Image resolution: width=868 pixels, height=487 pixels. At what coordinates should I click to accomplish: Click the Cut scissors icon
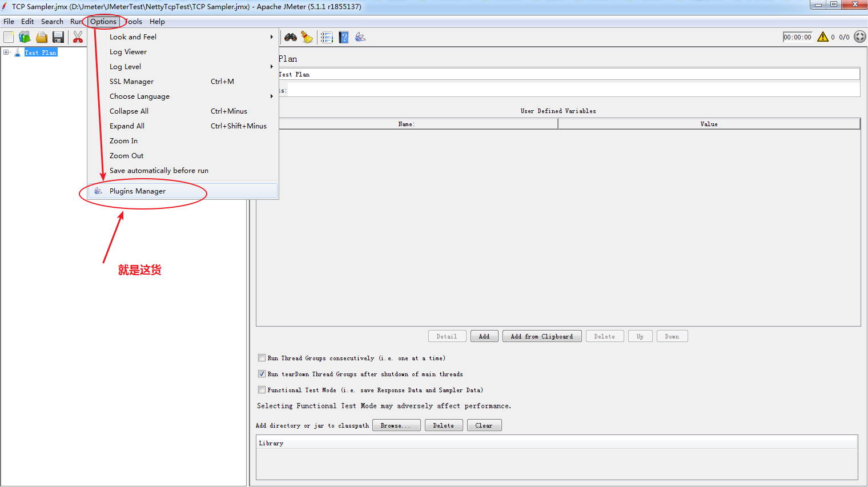point(78,37)
